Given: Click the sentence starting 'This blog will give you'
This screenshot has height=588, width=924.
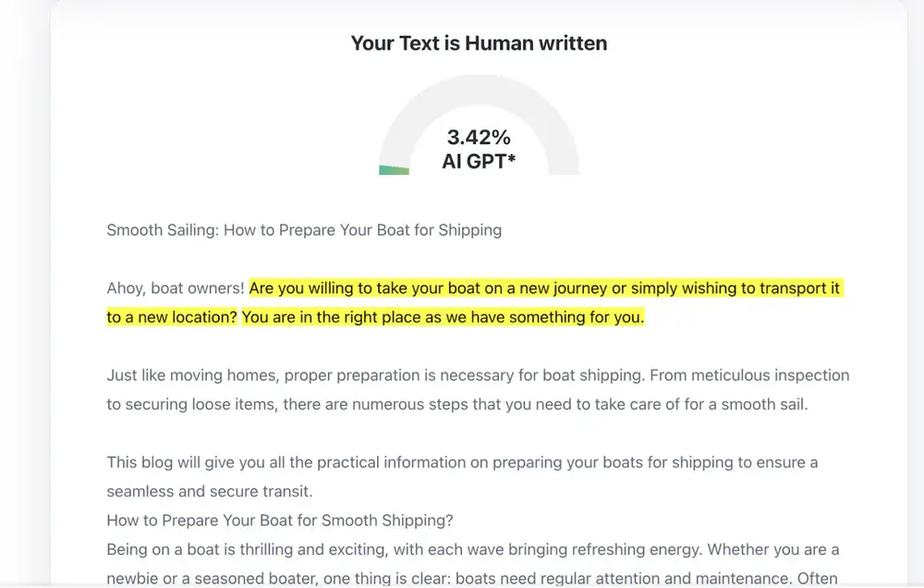Looking at the screenshot, I should [462, 462].
